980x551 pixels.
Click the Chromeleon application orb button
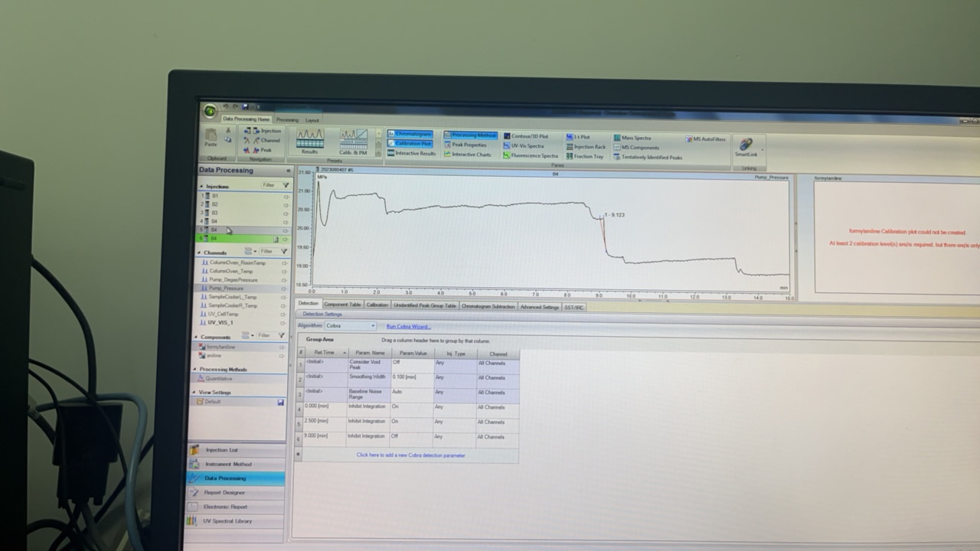[210, 111]
